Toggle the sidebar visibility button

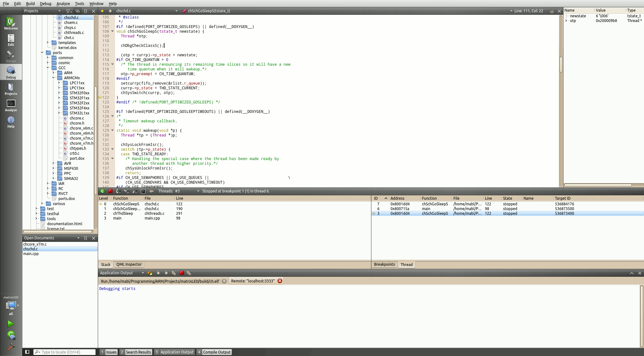tap(27, 352)
